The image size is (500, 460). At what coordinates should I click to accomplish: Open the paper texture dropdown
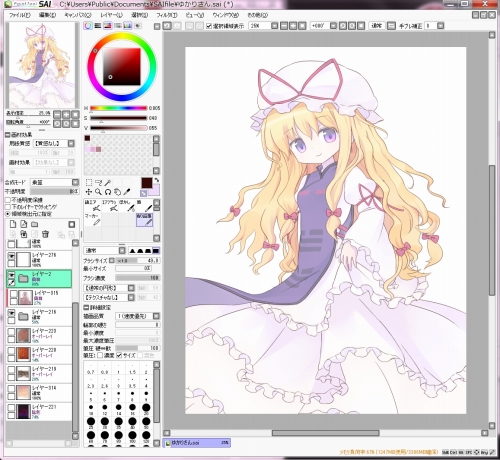[x=71, y=143]
